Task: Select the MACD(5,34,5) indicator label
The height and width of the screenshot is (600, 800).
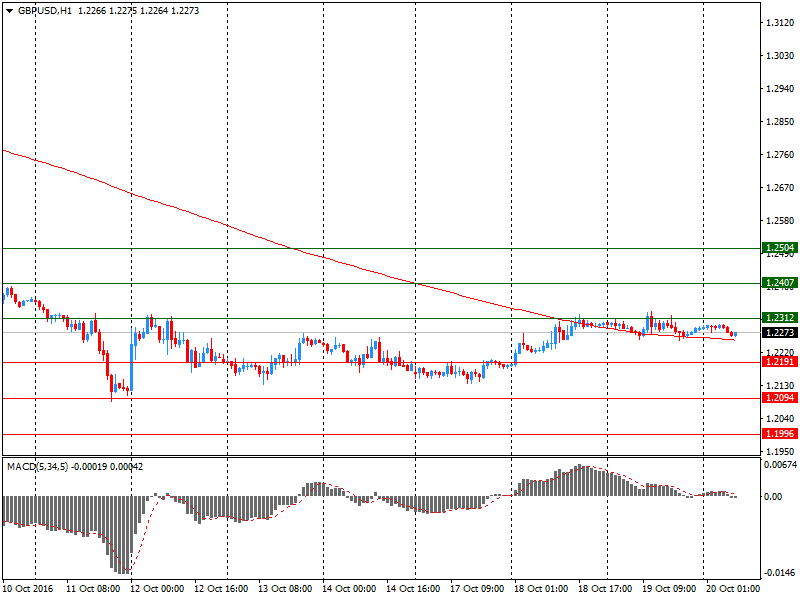Action: coord(37,467)
